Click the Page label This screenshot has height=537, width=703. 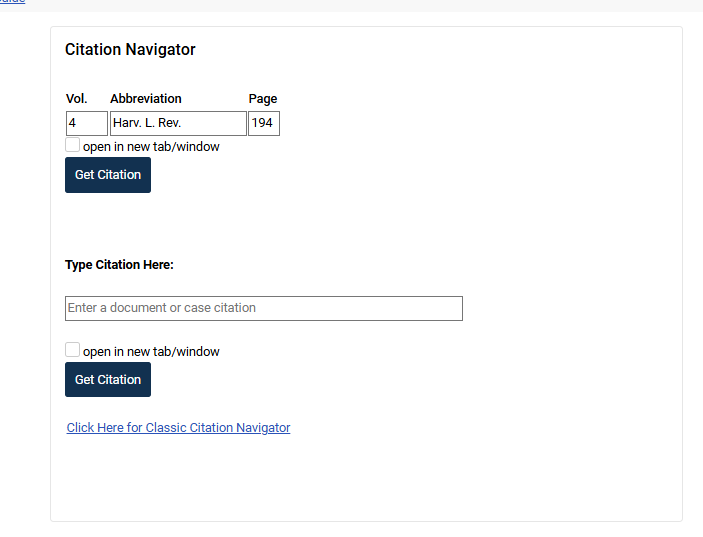coord(263,99)
